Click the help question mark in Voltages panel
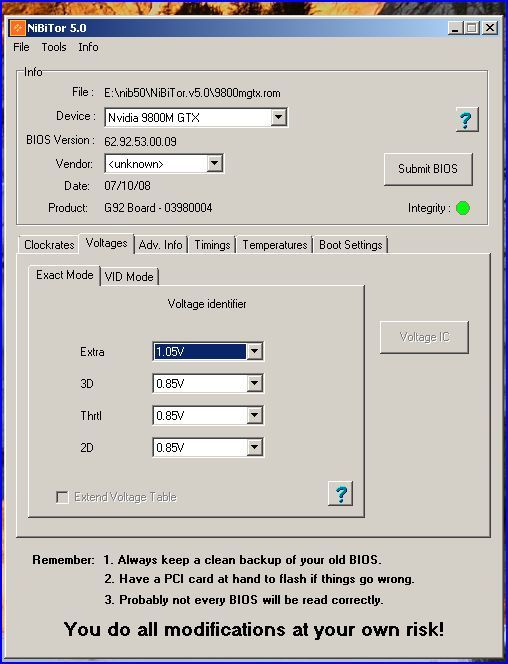Screen dimensions: 508x664 click(x=340, y=493)
